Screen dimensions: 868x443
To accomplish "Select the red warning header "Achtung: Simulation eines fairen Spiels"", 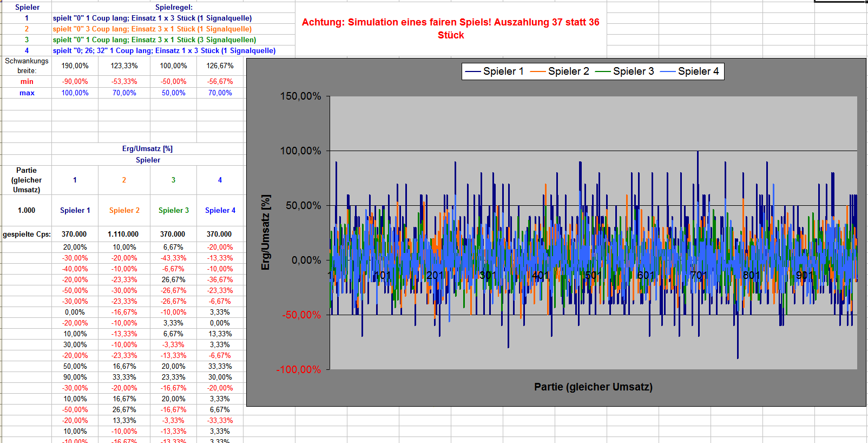I will (x=451, y=29).
